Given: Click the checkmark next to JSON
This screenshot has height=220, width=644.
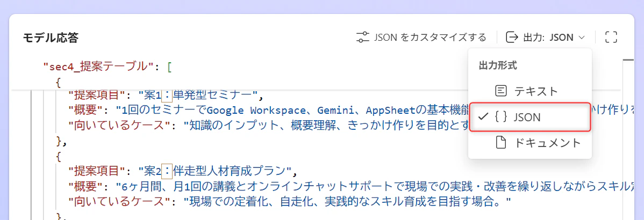Looking at the screenshot, I should (x=483, y=117).
